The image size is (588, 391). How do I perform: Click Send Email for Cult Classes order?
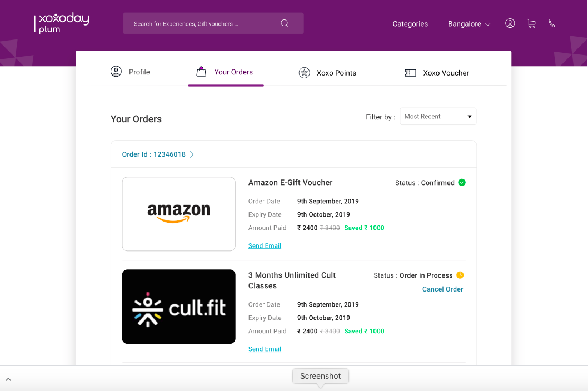pos(265,349)
